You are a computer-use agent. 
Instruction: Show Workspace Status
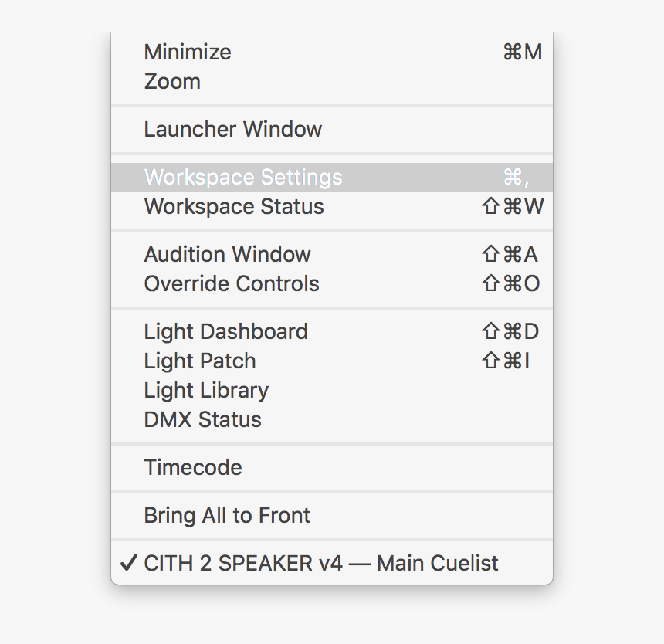pos(233,206)
